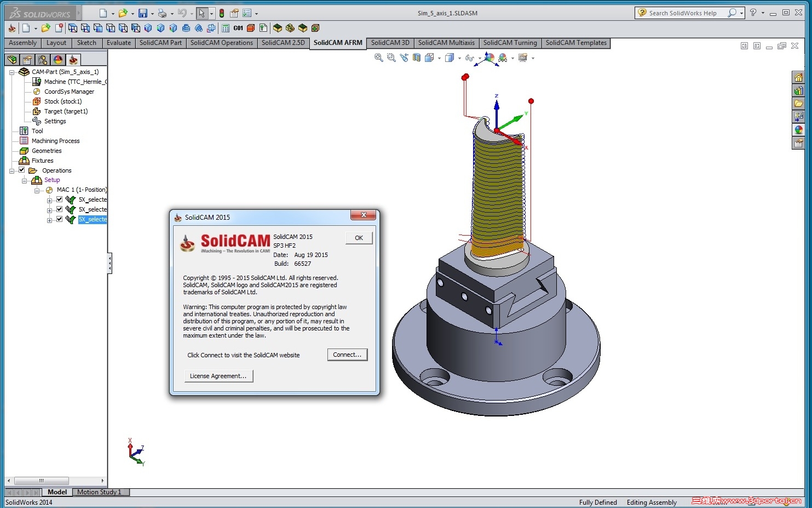Collapse the Setup tree node
The width and height of the screenshot is (812, 508).
[24, 180]
